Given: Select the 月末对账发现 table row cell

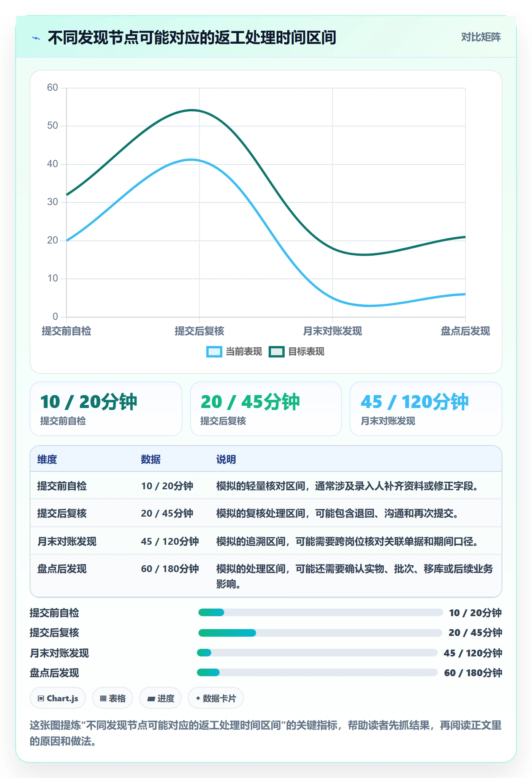Looking at the screenshot, I should (x=67, y=541).
